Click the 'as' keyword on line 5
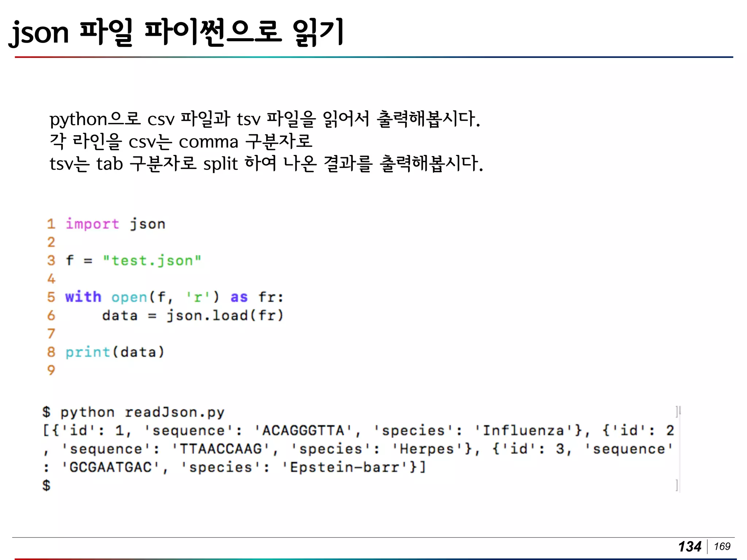Viewport: 747px width, 560px height. click(239, 297)
